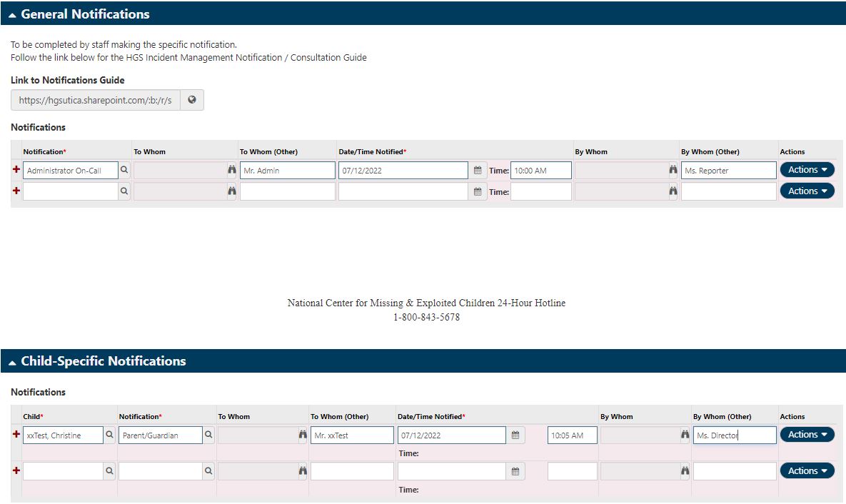
Task: Open Parent/Guardian notification search lookup
Action: coord(207,434)
